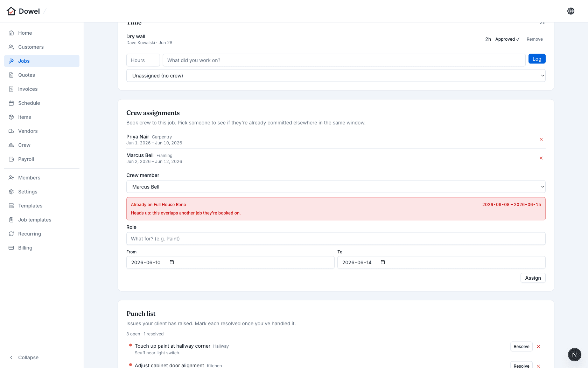Screen dimensions: 588x368
Task: Click the Settings gear icon
Action: pyautogui.click(x=11, y=192)
